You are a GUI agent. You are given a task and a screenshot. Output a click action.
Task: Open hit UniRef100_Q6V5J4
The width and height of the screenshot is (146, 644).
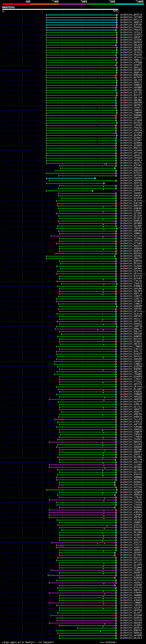tap(131, 628)
